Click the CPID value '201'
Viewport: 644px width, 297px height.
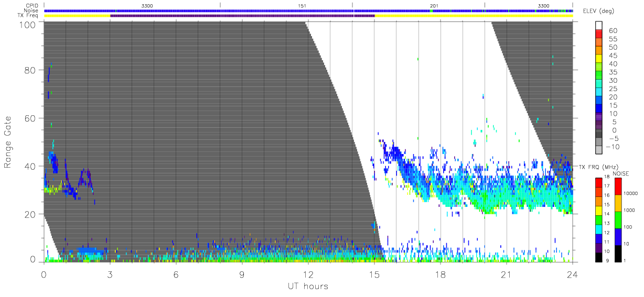(x=434, y=5)
